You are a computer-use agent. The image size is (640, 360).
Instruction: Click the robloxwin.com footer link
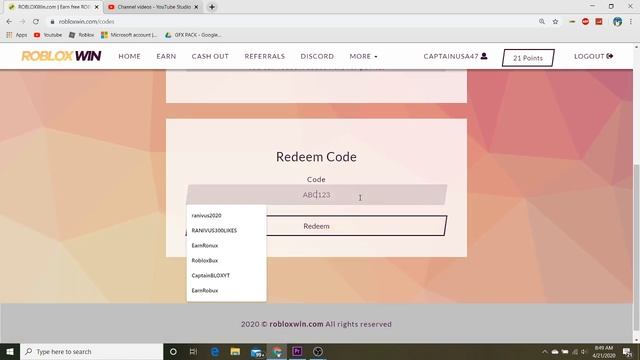pos(296,324)
